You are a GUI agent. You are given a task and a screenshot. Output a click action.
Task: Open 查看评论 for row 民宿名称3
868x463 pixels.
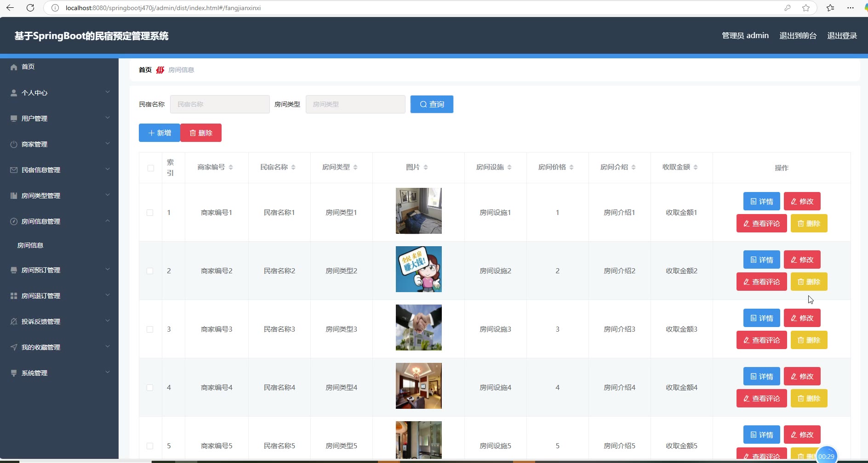point(762,340)
